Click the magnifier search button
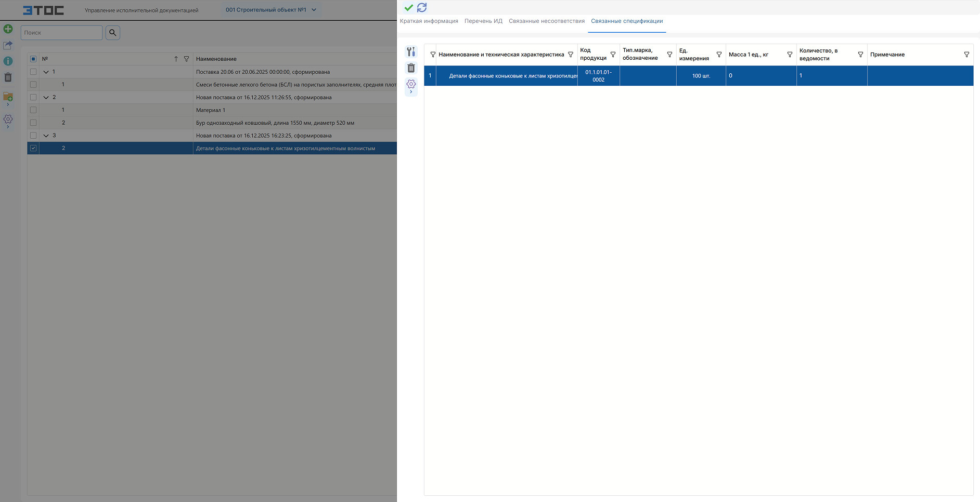Screen dimensions: 980x502 pyautogui.click(x=113, y=33)
